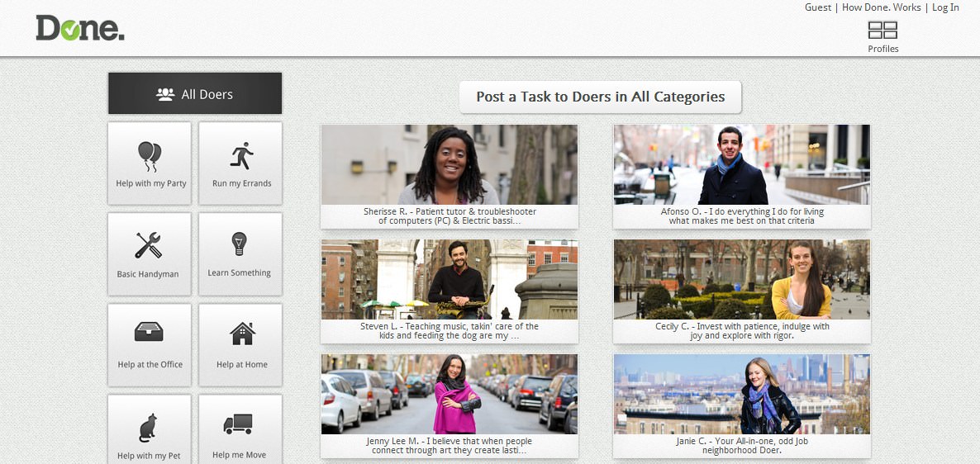Image resolution: width=980 pixels, height=464 pixels.
Task: Open Afonso O. profile photo
Action: pyautogui.click(x=742, y=164)
